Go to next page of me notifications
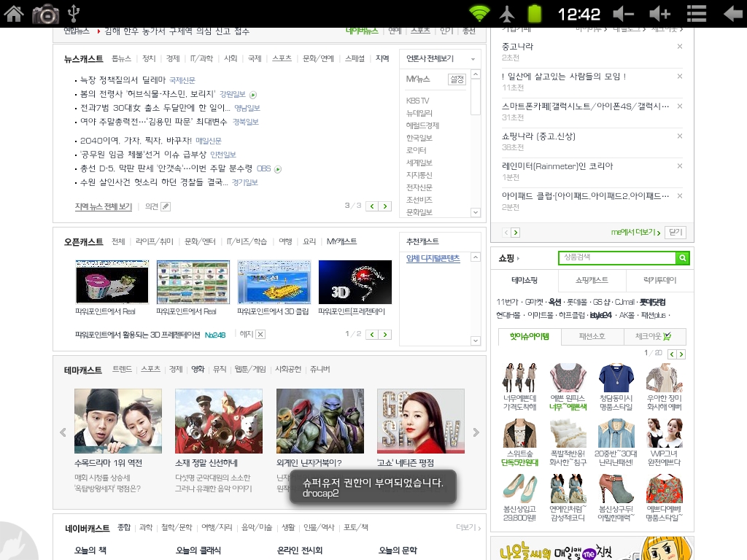747x560 pixels. click(516, 233)
